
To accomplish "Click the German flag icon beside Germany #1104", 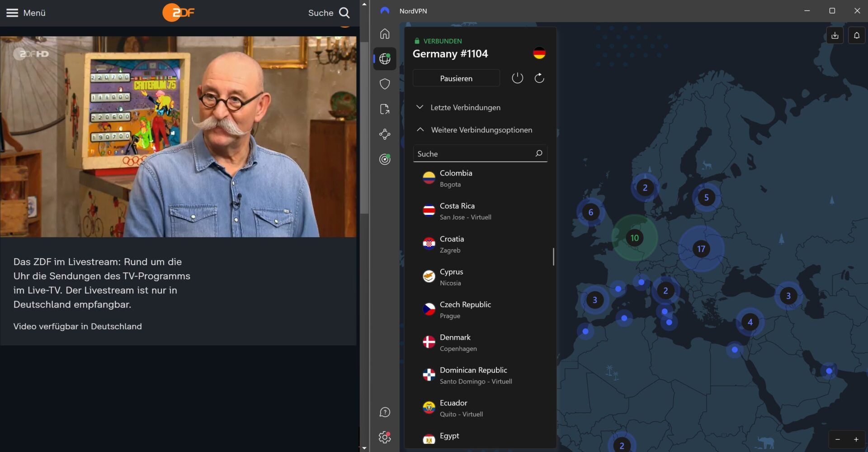I will 539,53.
